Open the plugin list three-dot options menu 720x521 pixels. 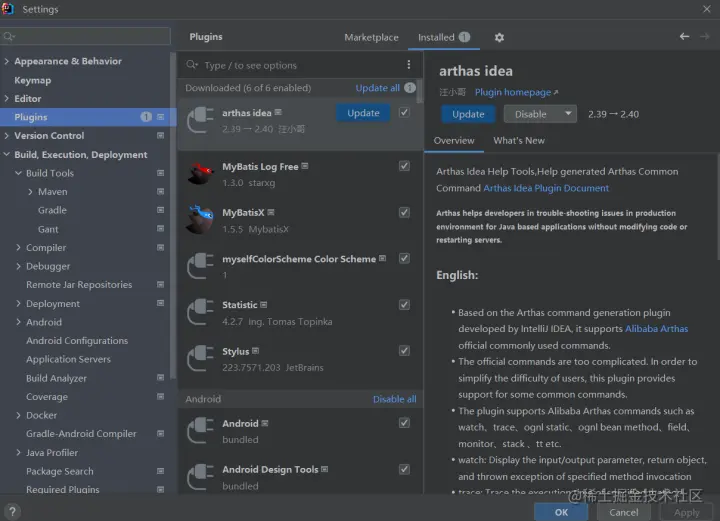pos(409,65)
